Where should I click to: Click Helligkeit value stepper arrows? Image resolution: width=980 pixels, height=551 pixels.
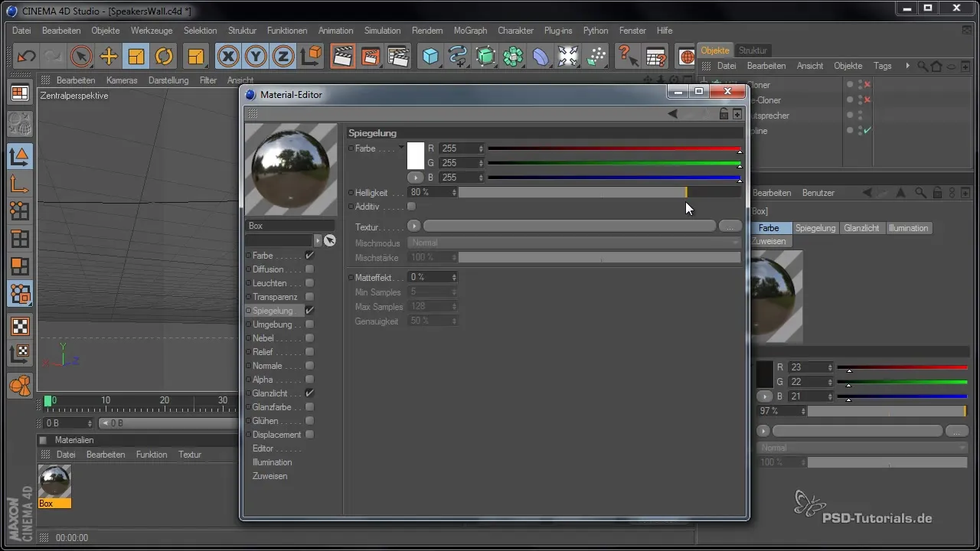pyautogui.click(x=454, y=192)
